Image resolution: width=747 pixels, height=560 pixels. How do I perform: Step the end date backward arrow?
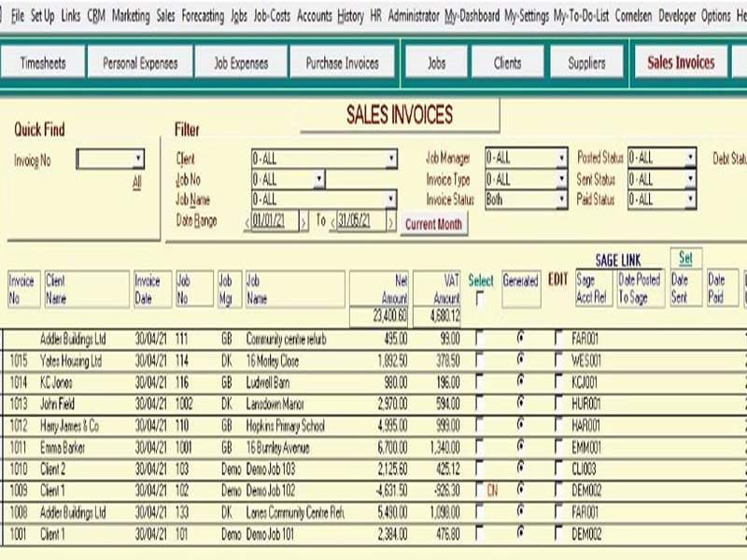click(333, 222)
